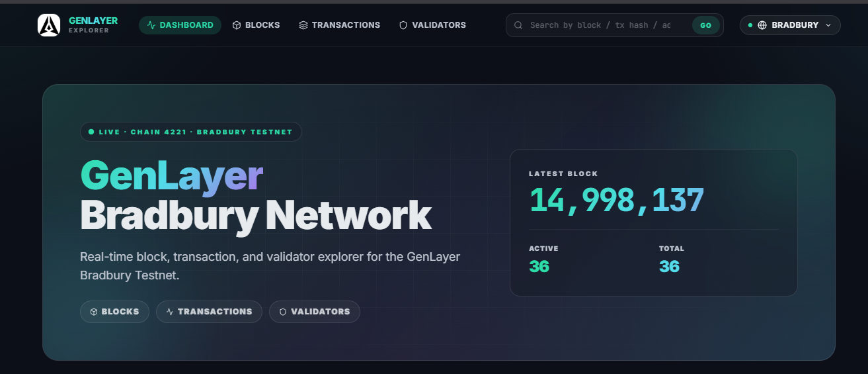Open the Transactions nav tab
The image size is (868, 374).
click(x=340, y=25)
